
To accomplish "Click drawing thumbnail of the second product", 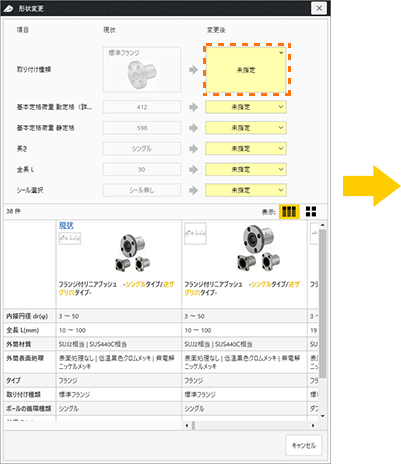I will coord(195,233).
